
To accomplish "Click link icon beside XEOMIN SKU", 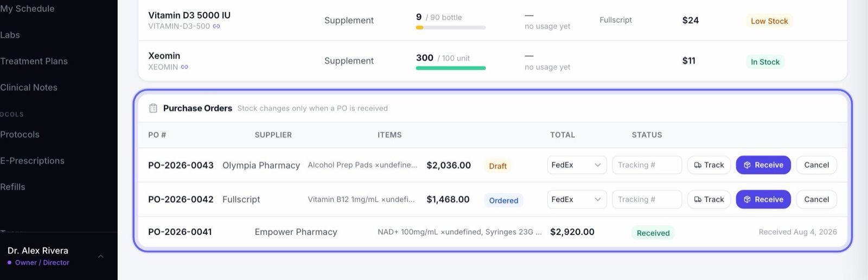I will tap(184, 67).
